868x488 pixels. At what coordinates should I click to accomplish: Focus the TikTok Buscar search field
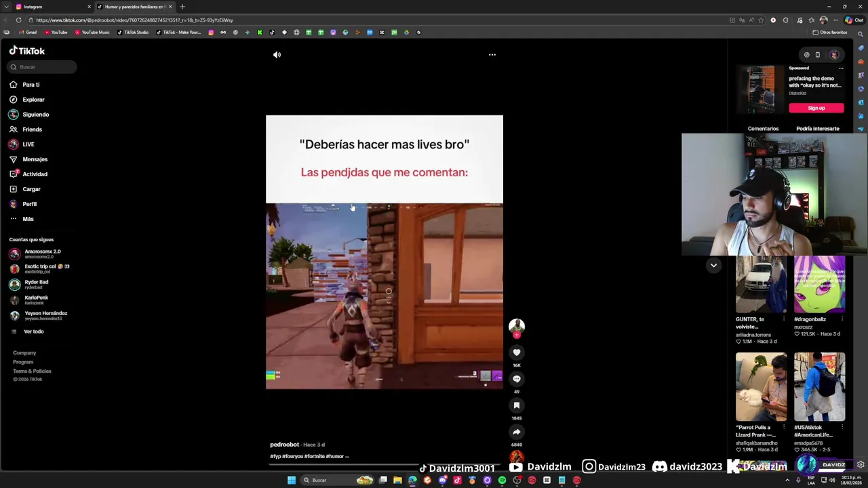pyautogui.click(x=43, y=67)
